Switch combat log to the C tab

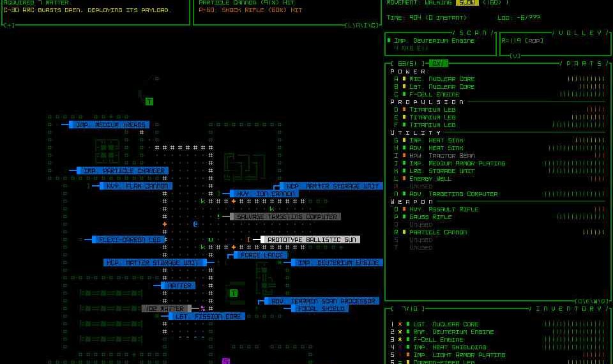click(x=374, y=26)
